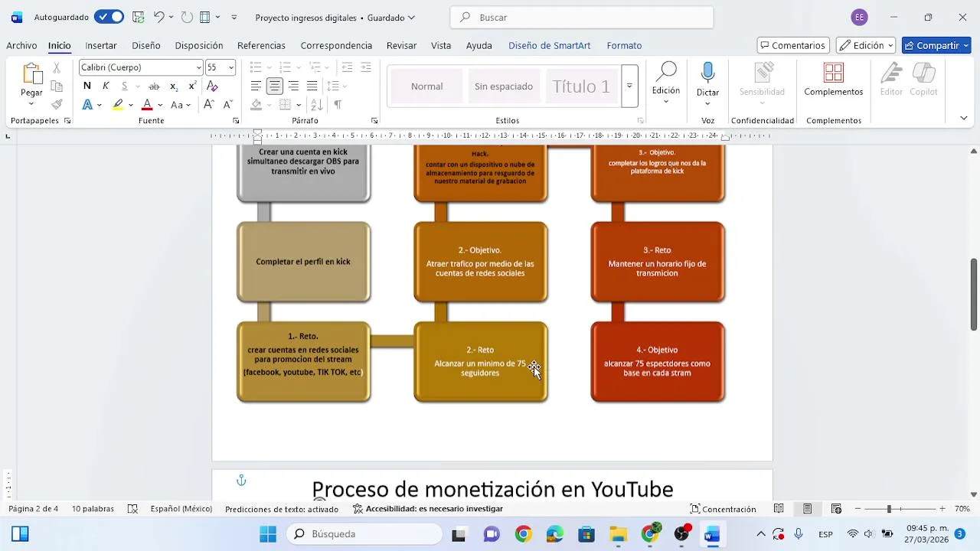Adjust the zoom slider handle

coord(889,509)
